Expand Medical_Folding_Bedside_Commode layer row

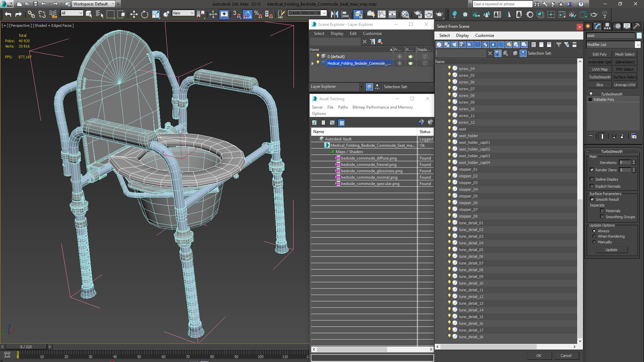point(313,63)
